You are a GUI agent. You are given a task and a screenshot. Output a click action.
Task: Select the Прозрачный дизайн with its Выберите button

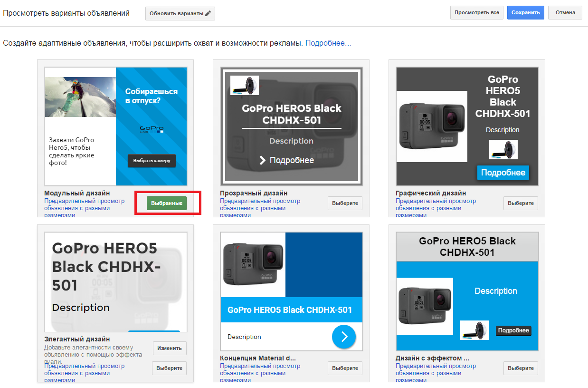coord(345,203)
